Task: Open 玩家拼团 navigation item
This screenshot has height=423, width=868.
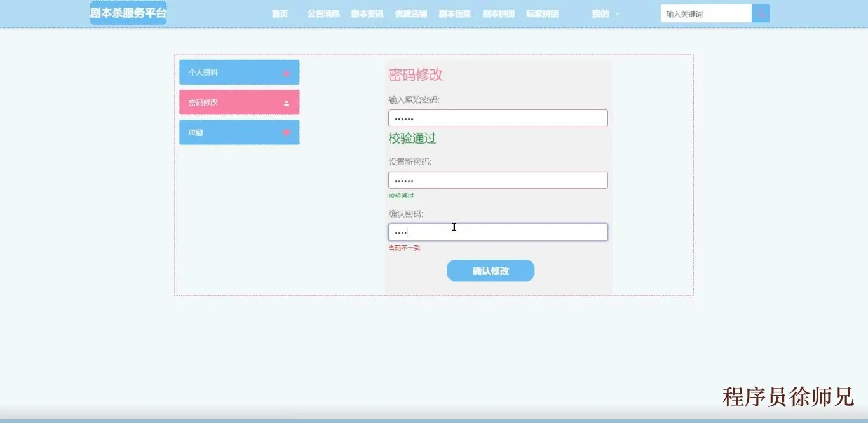Action: pos(543,13)
